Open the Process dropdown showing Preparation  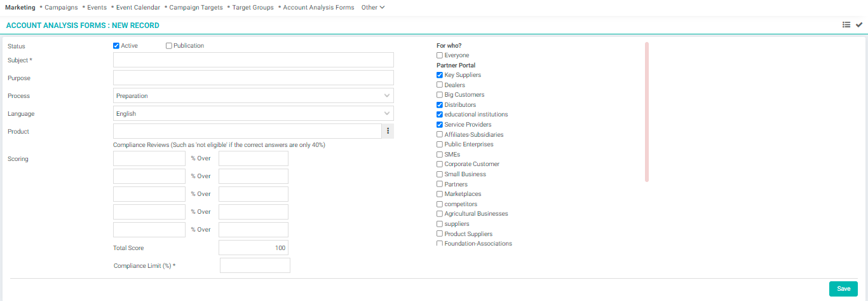[x=254, y=95]
